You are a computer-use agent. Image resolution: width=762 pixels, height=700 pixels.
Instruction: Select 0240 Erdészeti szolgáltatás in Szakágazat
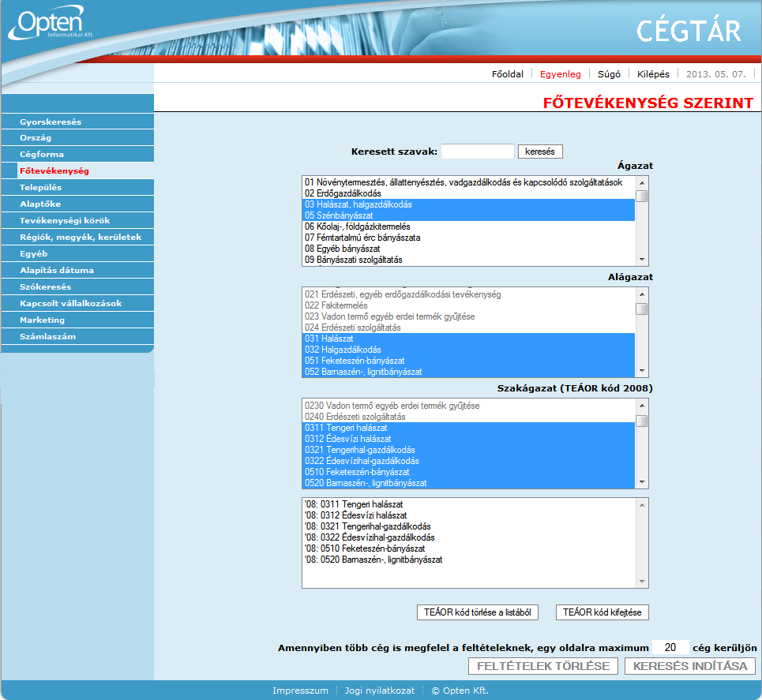coord(468,417)
